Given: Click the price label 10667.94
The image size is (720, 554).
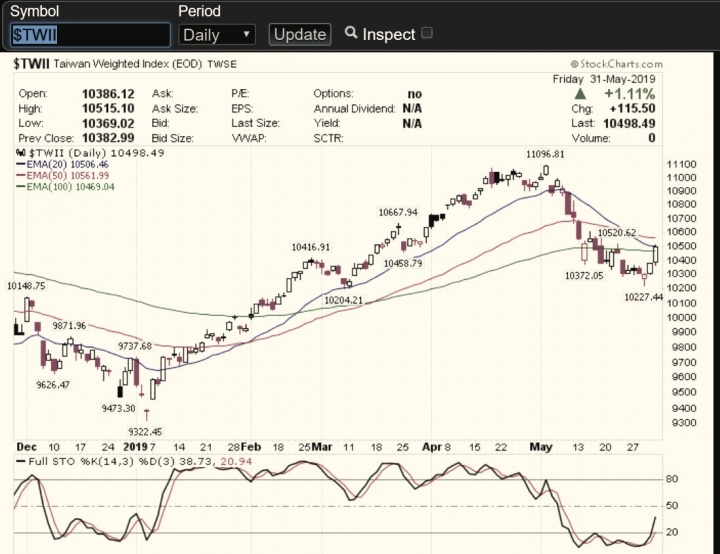Looking at the screenshot, I should (398, 212).
